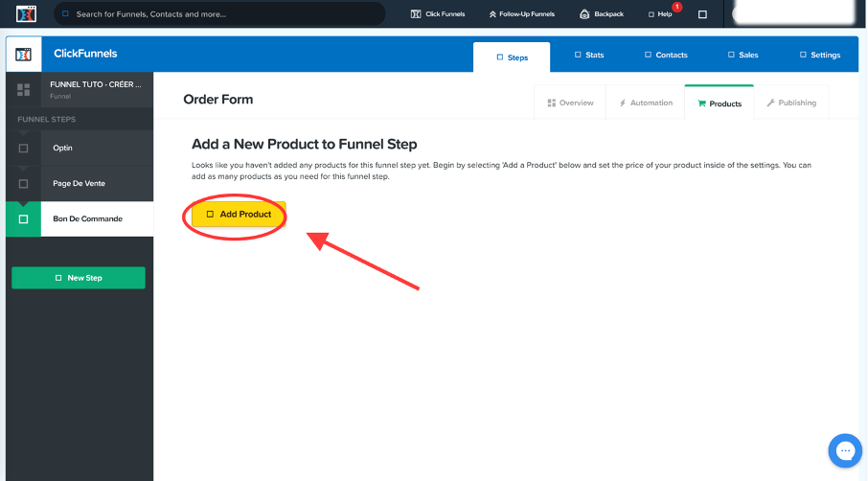Switch to the Sales tab
The height and width of the screenshot is (481, 868).
(x=742, y=55)
